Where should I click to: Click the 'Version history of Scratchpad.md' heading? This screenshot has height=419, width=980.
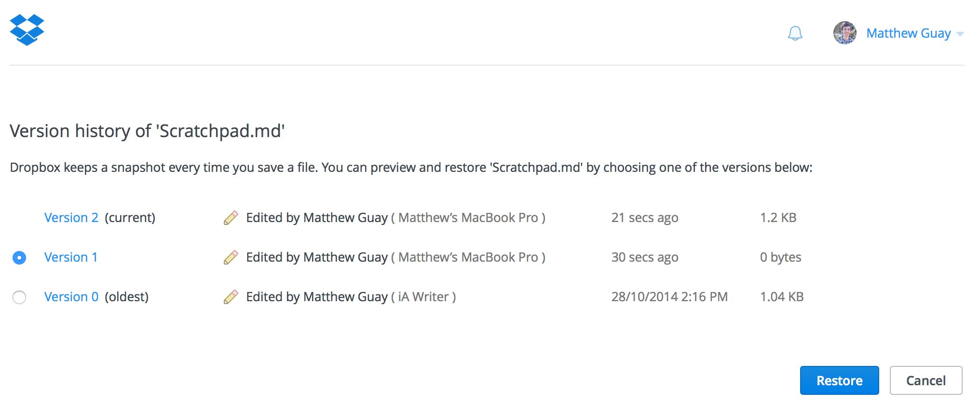tap(147, 131)
